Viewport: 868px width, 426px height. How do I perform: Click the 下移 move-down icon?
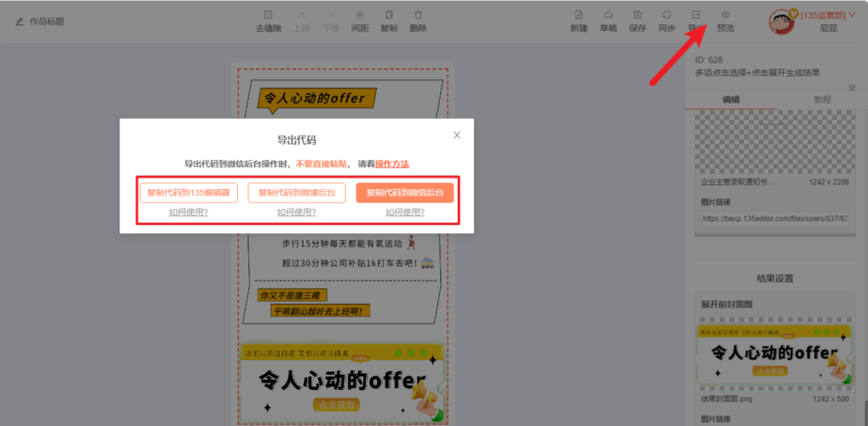click(x=331, y=15)
